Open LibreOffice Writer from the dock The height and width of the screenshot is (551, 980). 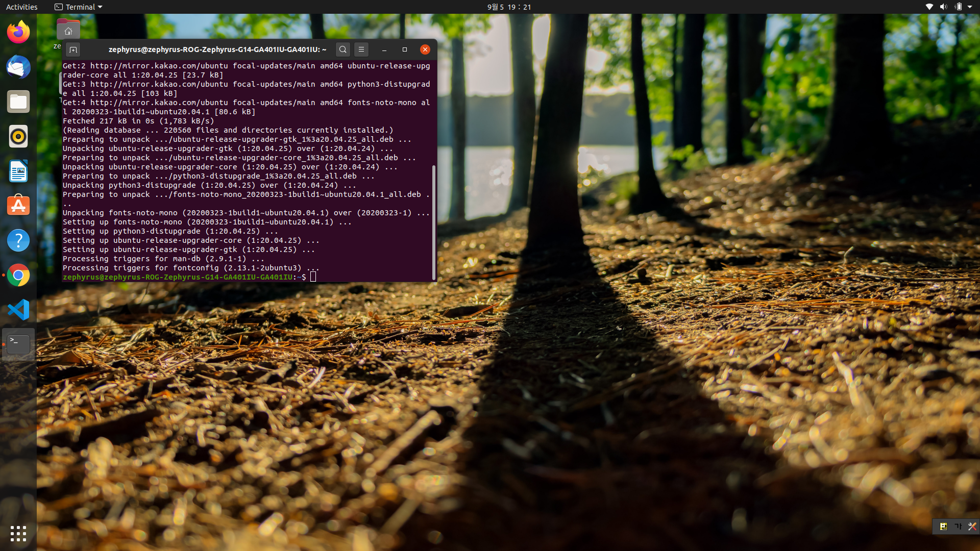coord(18,171)
